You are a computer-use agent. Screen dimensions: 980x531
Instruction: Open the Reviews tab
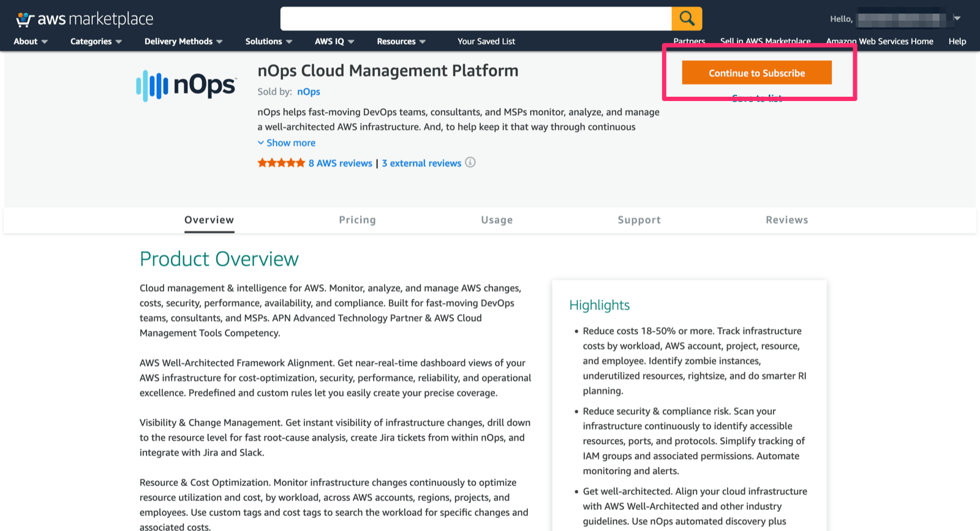click(786, 220)
